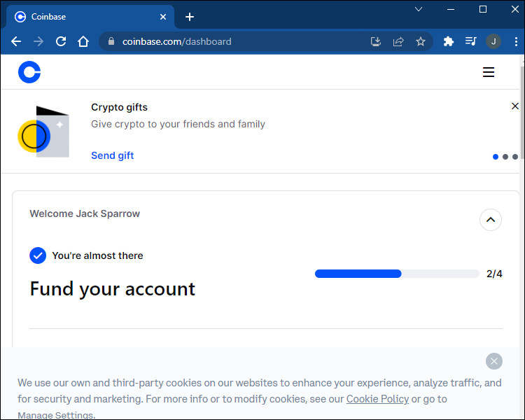Close the cookie notice
The image size is (525, 420).
tap(494, 361)
